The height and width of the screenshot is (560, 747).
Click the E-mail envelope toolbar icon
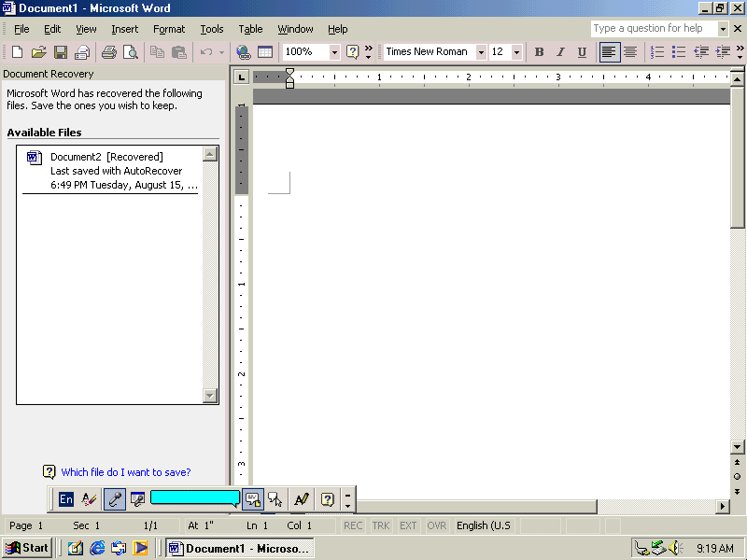82,52
